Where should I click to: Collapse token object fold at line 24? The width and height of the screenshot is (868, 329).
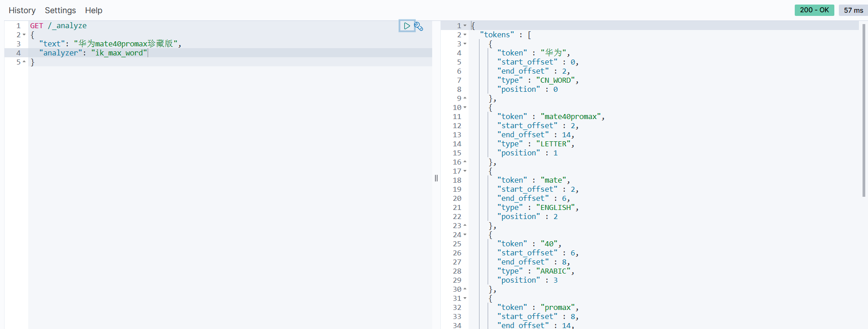coord(465,235)
